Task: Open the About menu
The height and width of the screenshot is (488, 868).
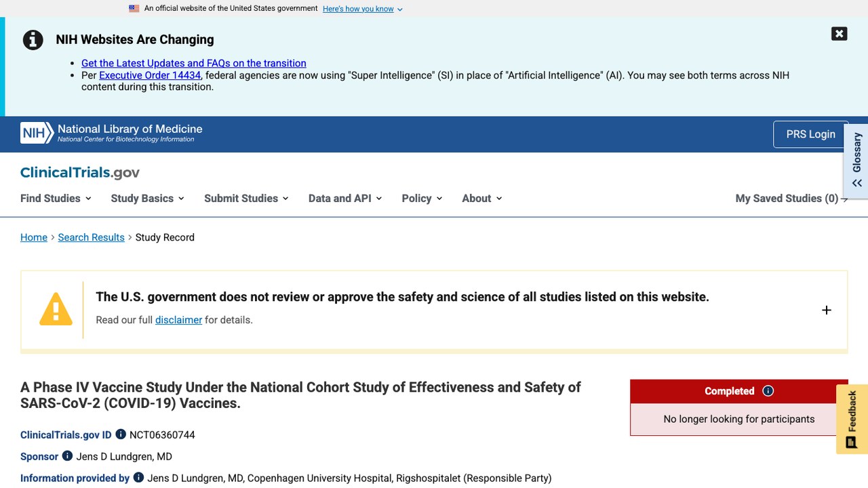Action: coord(482,199)
